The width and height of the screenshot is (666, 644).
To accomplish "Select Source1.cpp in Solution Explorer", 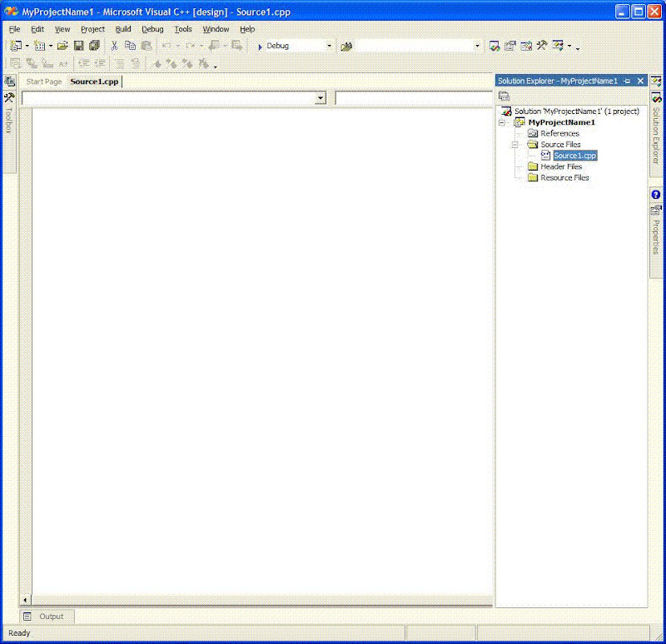I will pos(575,156).
